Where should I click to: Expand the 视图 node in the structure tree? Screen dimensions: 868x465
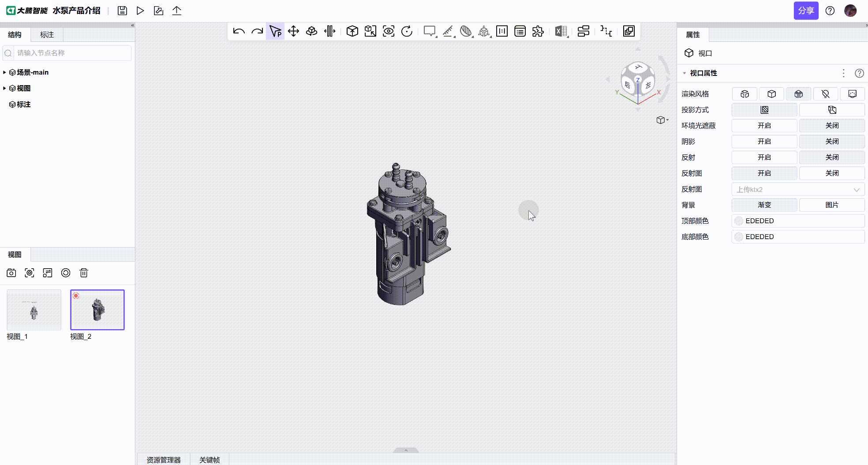coord(4,88)
